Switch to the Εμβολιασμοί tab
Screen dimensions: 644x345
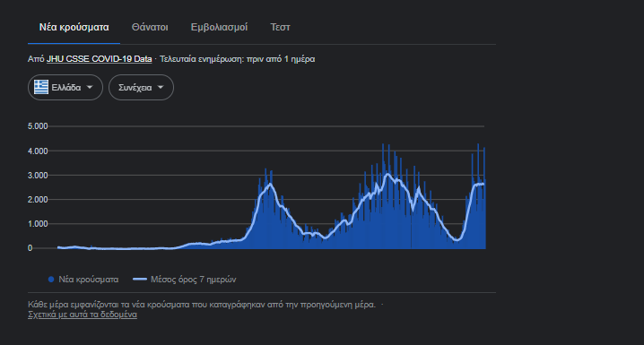point(219,28)
